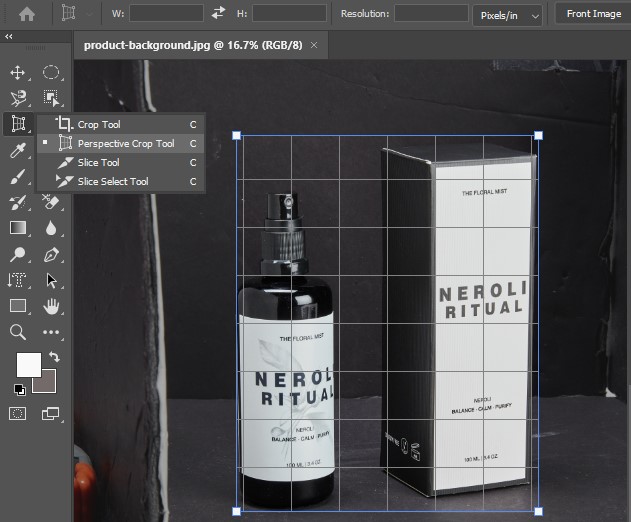The height and width of the screenshot is (522, 631).
Task: Select the Magnetic Lasso tool
Action: [18, 98]
